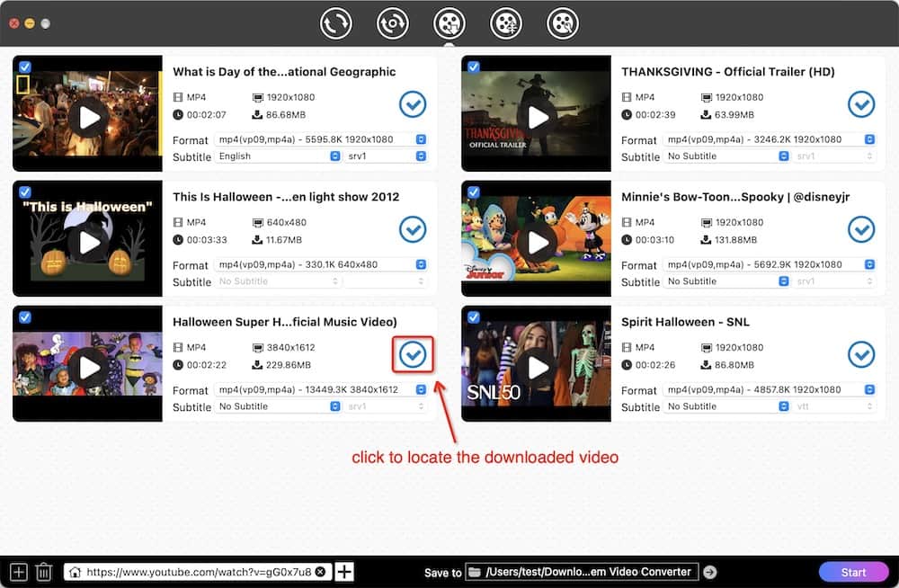Screen dimensions: 899x588
Task: Select the Download tab film reel icon
Action: [x=449, y=23]
